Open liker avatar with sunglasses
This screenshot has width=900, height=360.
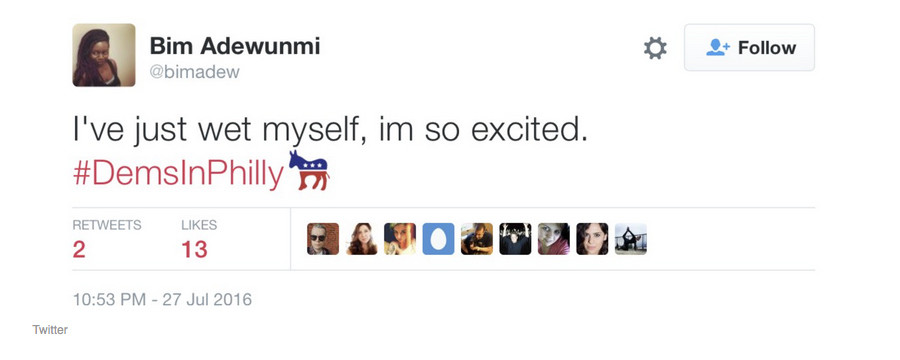click(323, 239)
